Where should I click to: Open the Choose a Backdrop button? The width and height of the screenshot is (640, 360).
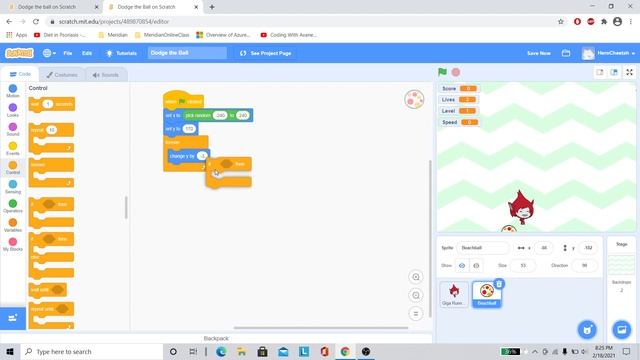[x=622, y=329]
